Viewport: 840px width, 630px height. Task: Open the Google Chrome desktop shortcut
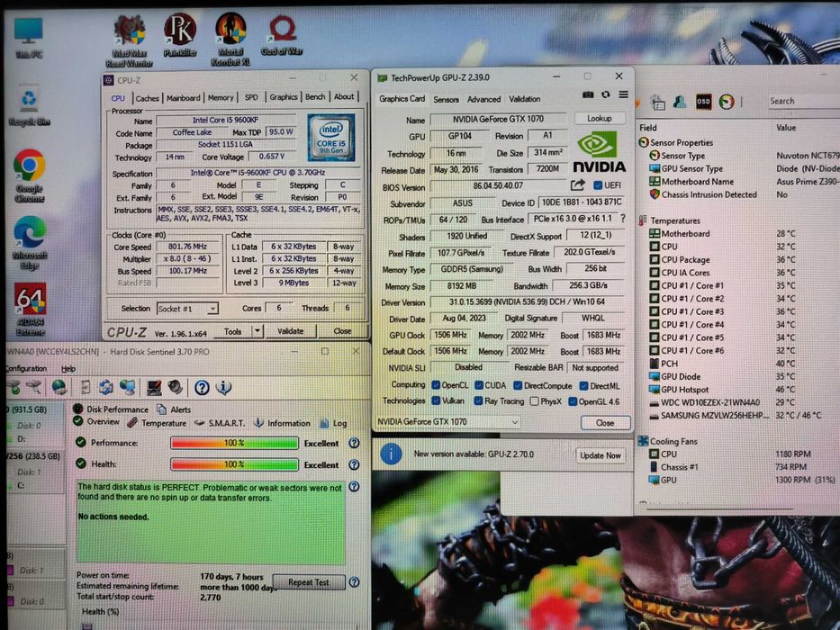pos(30,175)
